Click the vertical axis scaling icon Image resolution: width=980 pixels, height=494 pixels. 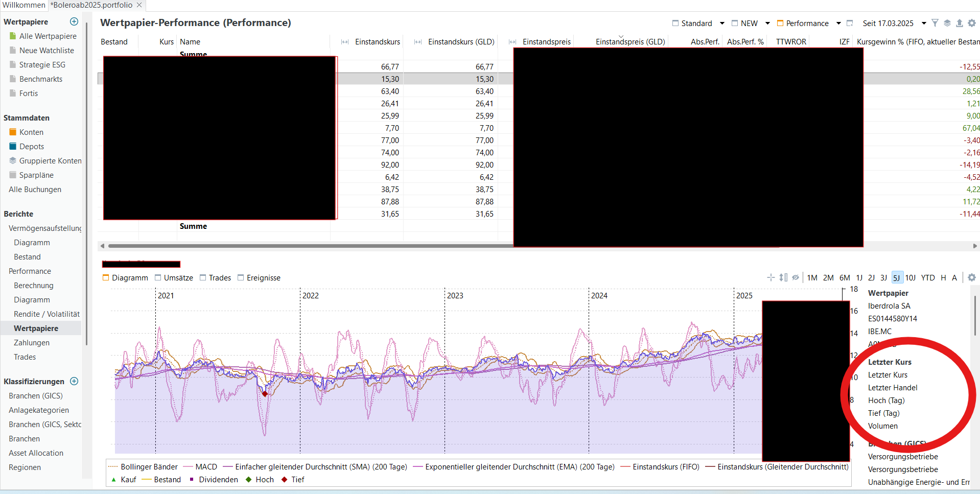click(783, 277)
